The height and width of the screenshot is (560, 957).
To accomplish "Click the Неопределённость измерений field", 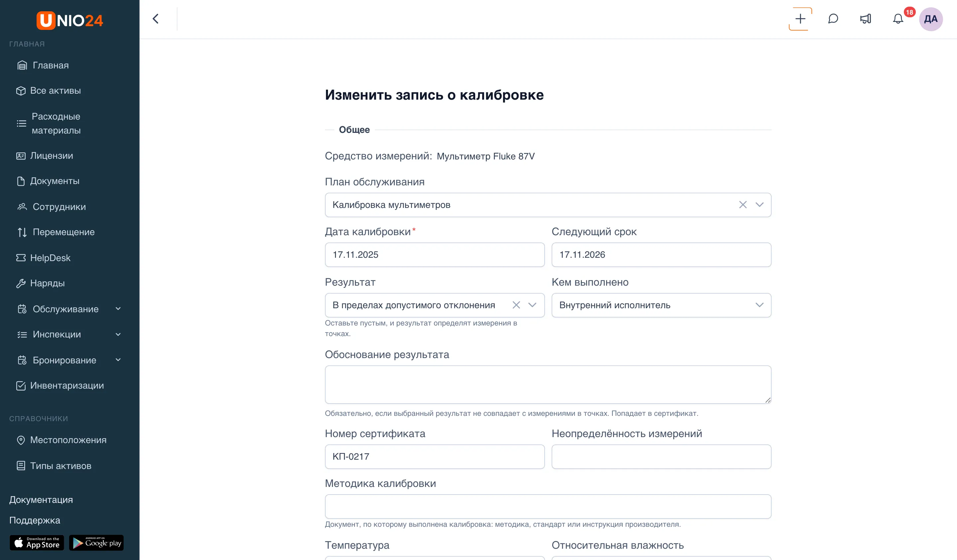I will pos(661,456).
